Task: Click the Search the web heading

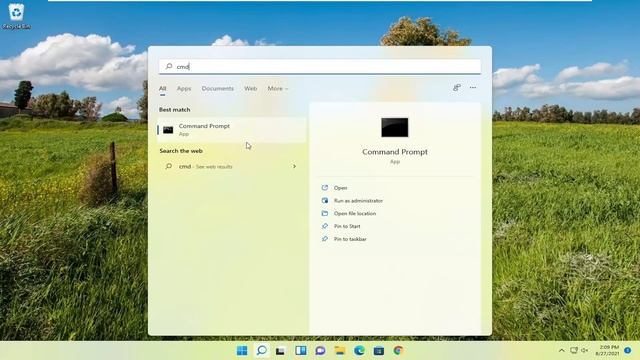Action: pos(181,151)
